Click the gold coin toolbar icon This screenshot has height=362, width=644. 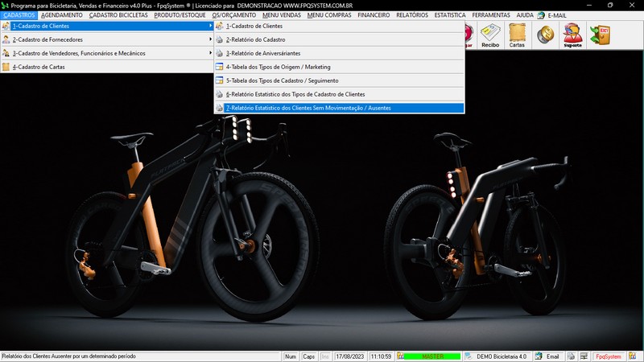coord(545,35)
